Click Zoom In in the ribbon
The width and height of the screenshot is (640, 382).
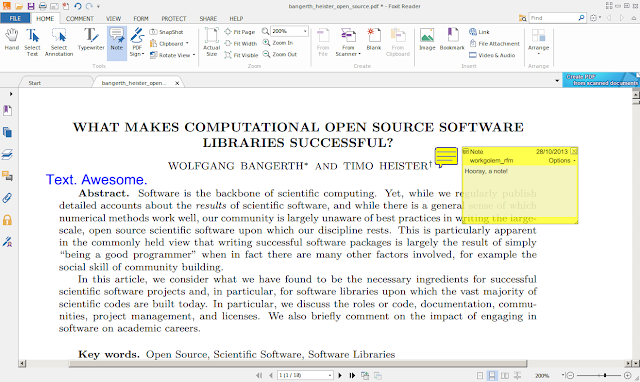[278, 43]
